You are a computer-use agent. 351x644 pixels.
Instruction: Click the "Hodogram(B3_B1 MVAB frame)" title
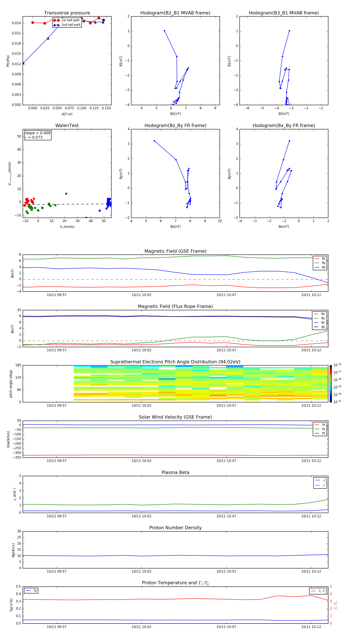point(284,13)
